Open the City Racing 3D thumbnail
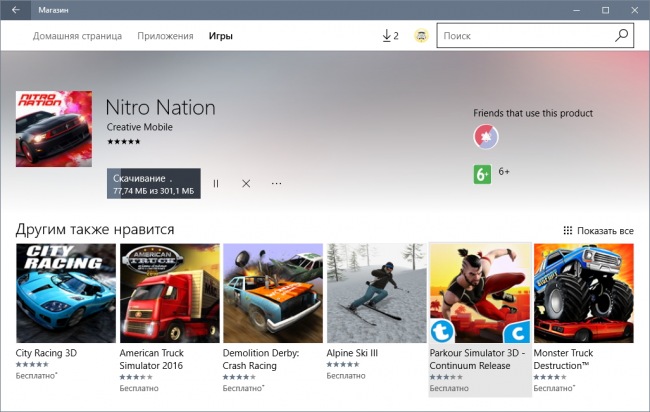Screen dimensions: 650x412 pyautogui.click(x=66, y=293)
